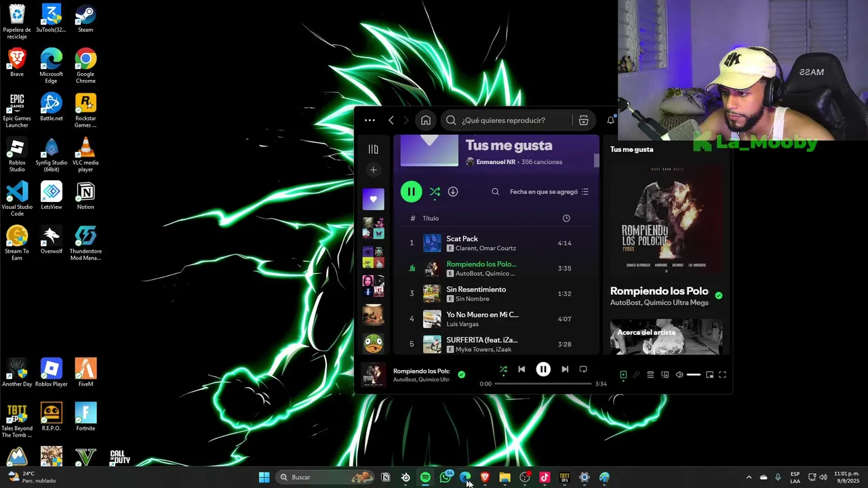The height and width of the screenshot is (488, 868).
Task: Search within the playlist using magnifier
Action: click(495, 192)
